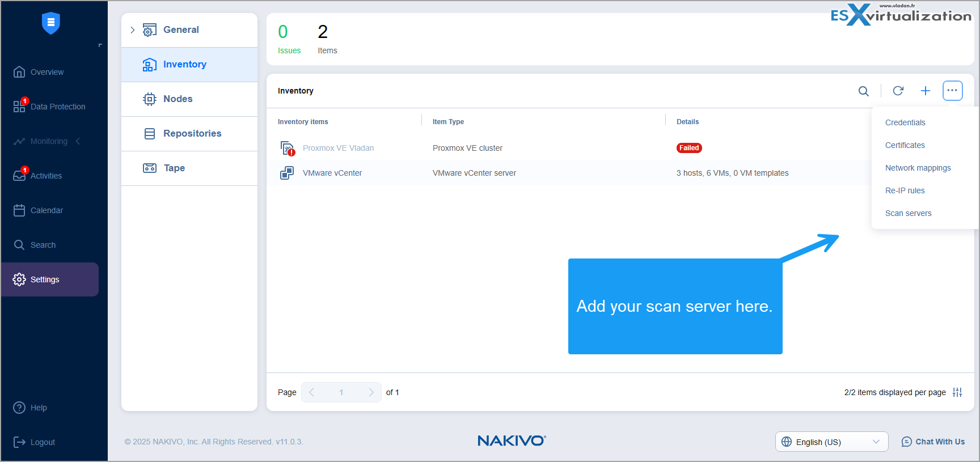Collapse the sidebar with corner toggle
This screenshot has height=462, width=980.
pyautogui.click(x=100, y=45)
